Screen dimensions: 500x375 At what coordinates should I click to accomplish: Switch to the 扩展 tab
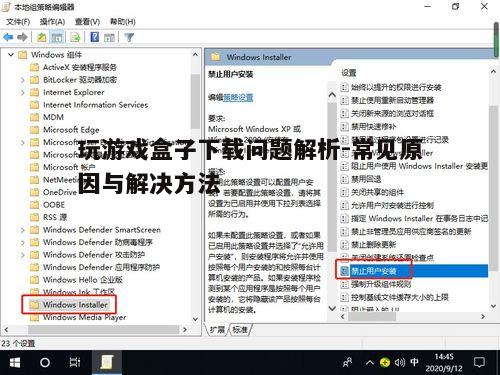click(217, 330)
